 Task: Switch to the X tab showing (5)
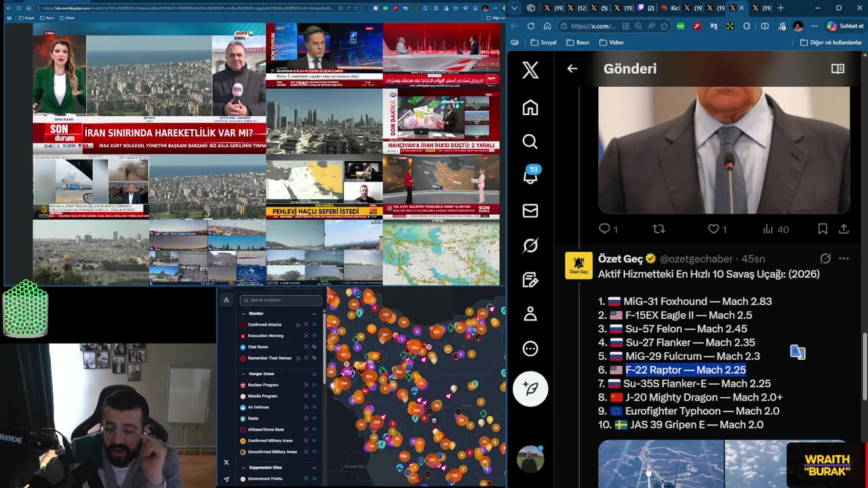[598, 8]
